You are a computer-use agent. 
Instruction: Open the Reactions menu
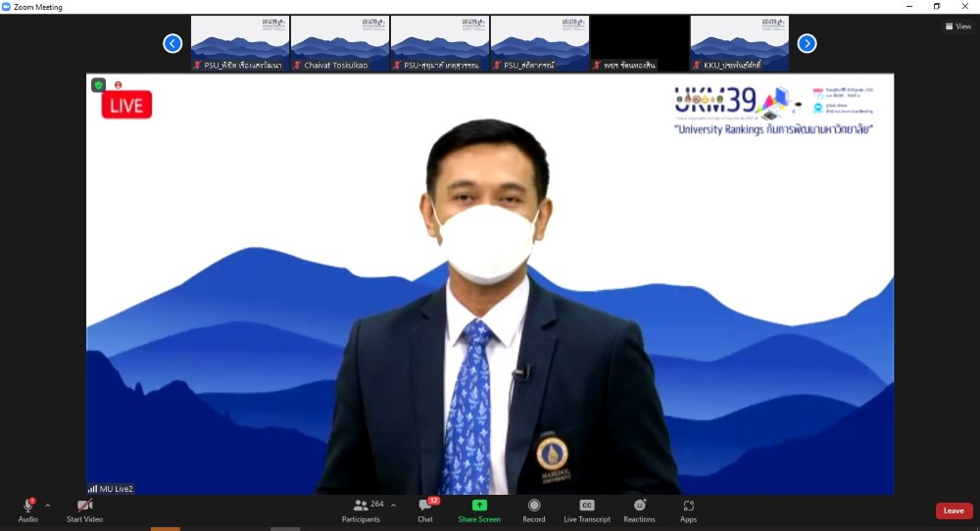(x=639, y=508)
